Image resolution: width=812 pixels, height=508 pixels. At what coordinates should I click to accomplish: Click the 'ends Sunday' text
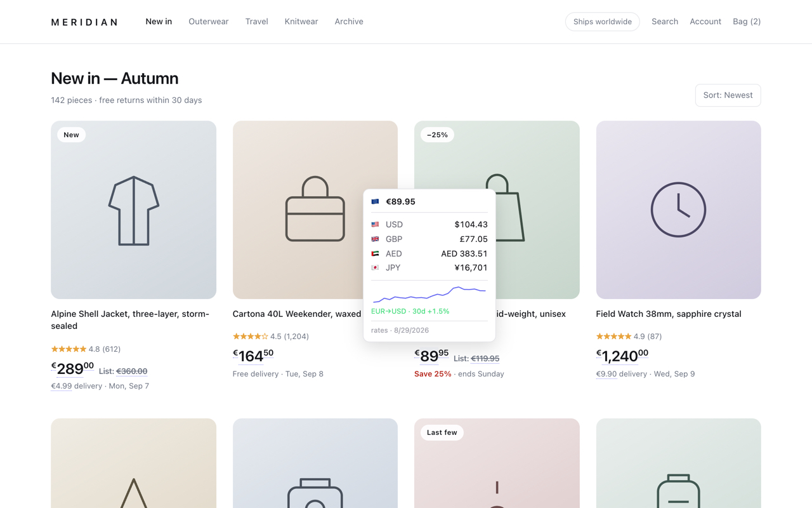pos(481,374)
